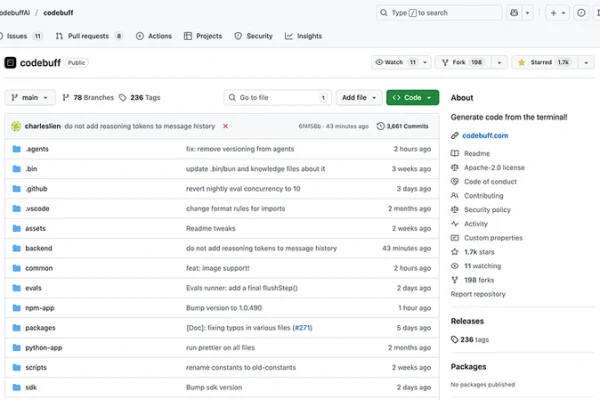Open the Issues tab

point(21,36)
